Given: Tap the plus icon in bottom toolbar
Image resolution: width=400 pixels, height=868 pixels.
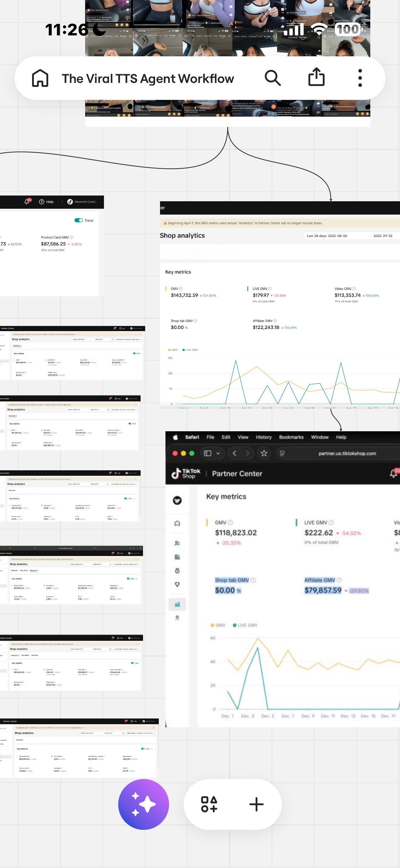Looking at the screenshot, I should click(x=256, y=804).
